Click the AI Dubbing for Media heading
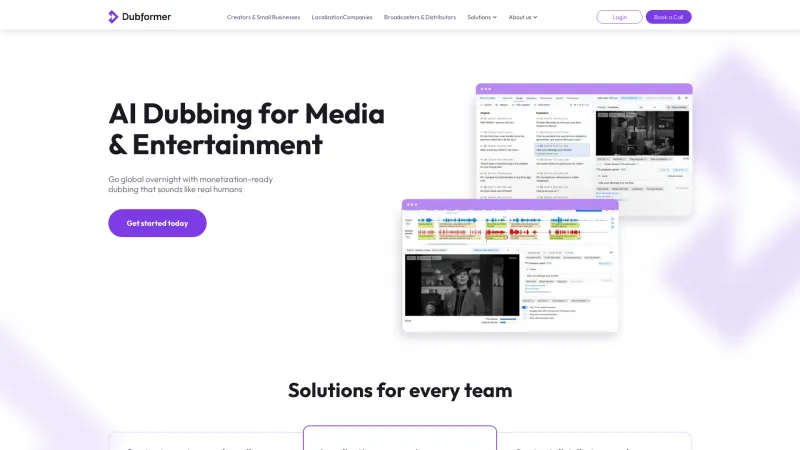Viewport: 800px width, 450px height. (246, 129)
